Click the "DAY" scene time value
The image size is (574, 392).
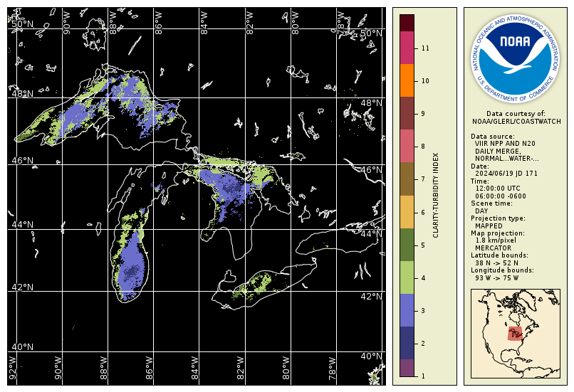tap(481, 211)
